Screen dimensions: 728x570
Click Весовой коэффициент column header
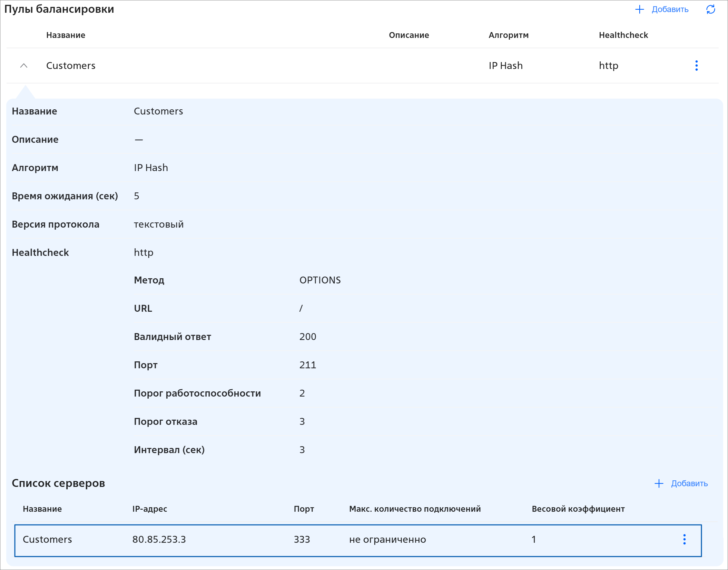coord(578,509)
